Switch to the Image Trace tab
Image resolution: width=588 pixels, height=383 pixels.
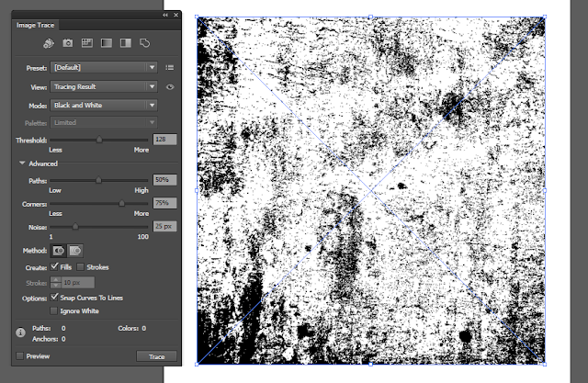35,25
